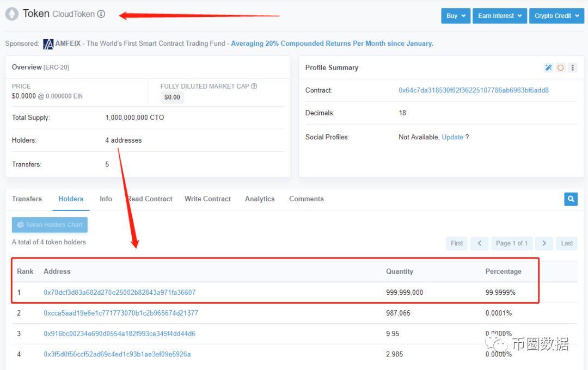This screenshot has width=588, height=370.
Task: Select the 99.9999% percentage value
Action: click(500, 292)
